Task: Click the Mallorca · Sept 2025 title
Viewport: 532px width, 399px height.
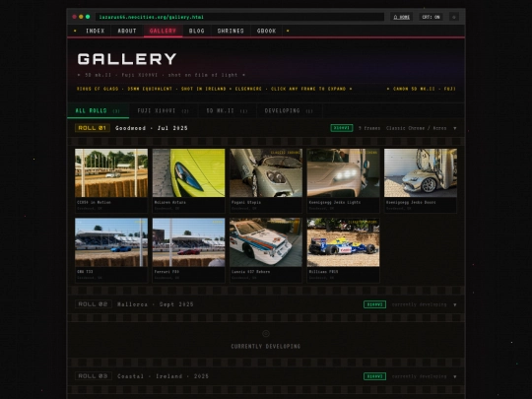Action: pos(156,304)
